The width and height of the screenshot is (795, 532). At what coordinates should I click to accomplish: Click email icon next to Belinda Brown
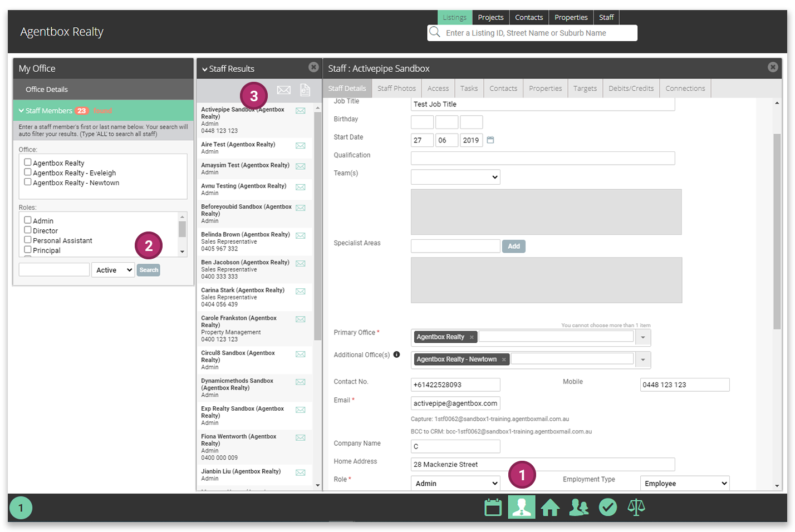click(x=301, y=236)
